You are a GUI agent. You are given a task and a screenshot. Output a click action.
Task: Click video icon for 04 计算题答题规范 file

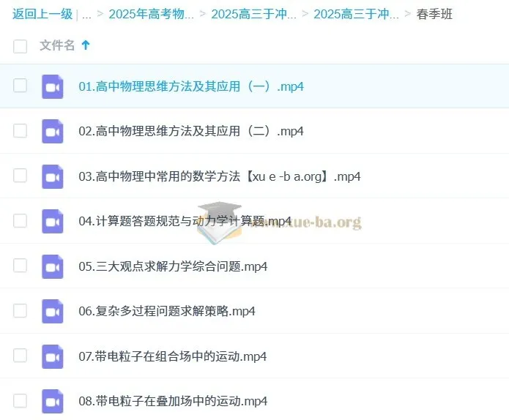[x=52, y=221]
